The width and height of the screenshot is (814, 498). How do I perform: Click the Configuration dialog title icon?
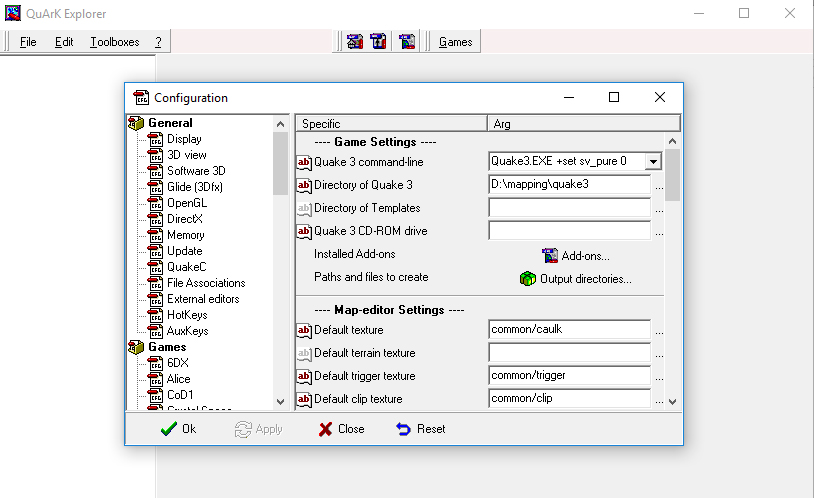point(141,98)
